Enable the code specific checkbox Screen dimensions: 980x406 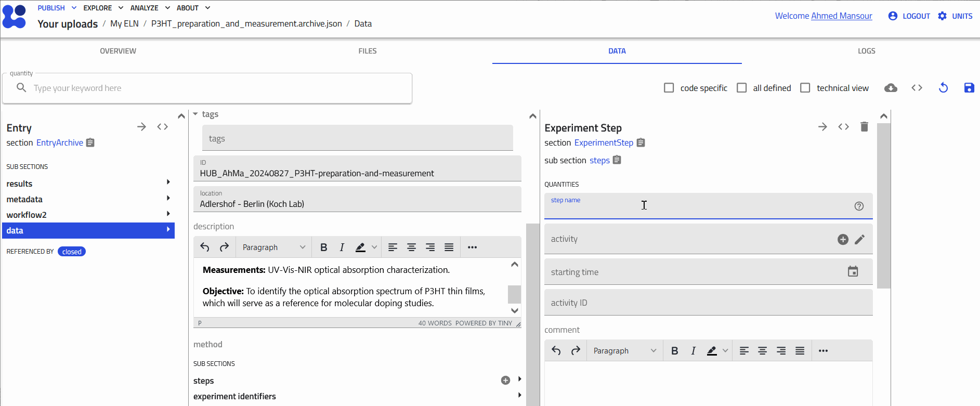click(669, 88)
